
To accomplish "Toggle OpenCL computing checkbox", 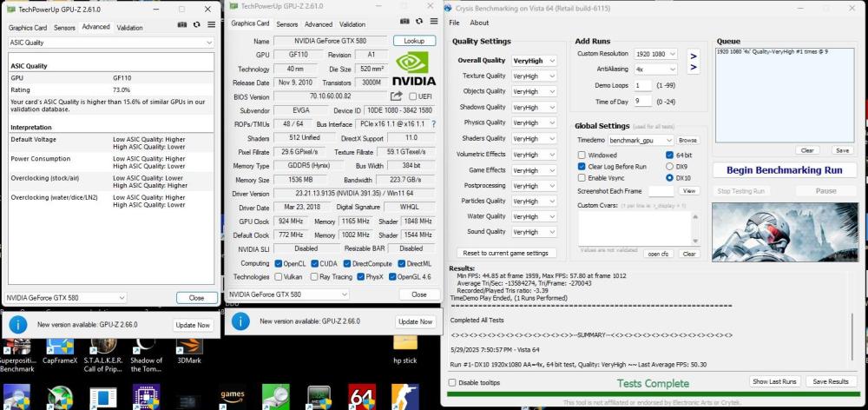I will [278, 263].
